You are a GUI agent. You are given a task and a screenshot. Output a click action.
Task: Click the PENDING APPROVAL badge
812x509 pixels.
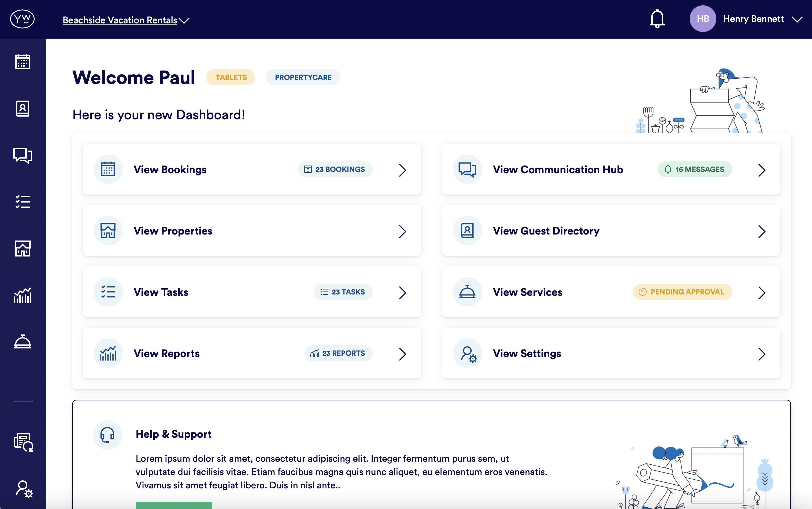682,292
